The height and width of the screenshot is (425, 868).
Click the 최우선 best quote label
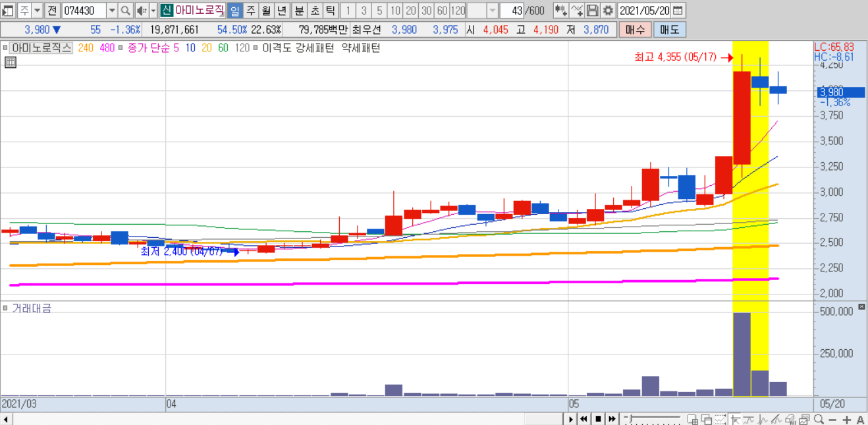[x=367, y=30]
